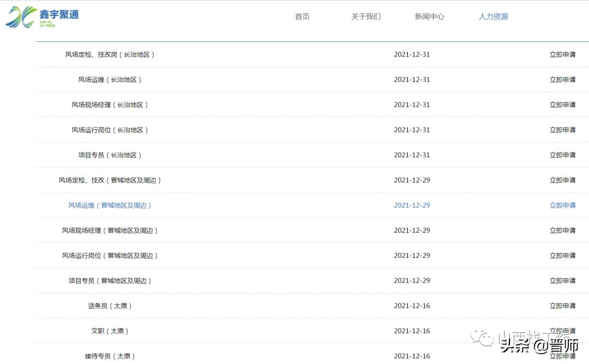589x364 pixels.
Task: Open the 关于我们 menu item
Action: (365, 16)
